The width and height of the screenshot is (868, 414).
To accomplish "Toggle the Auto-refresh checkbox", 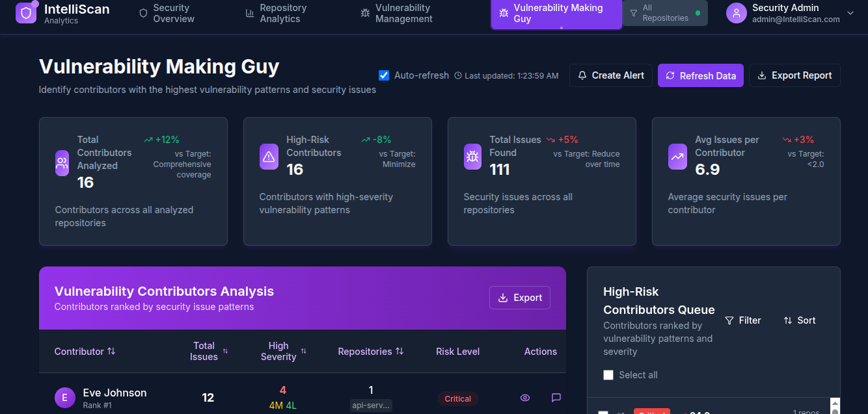I will pyautogui.click(x=384, y=75).
